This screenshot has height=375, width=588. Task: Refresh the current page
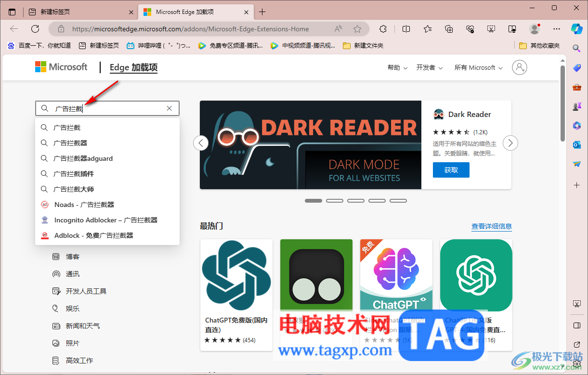point(35,29)
